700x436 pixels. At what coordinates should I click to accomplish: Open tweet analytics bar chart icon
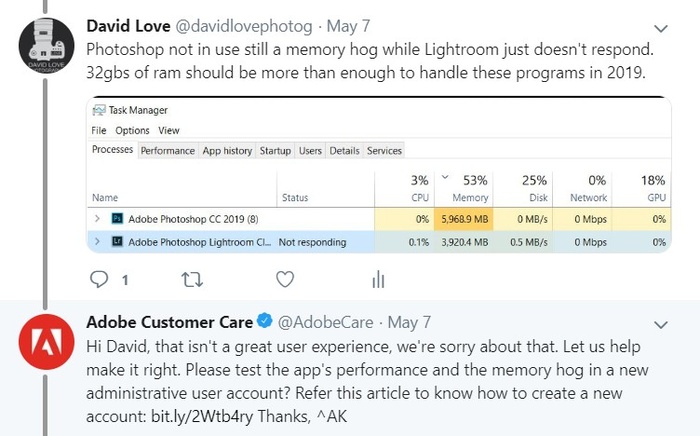pyautogui.click(x=378, y=279)
